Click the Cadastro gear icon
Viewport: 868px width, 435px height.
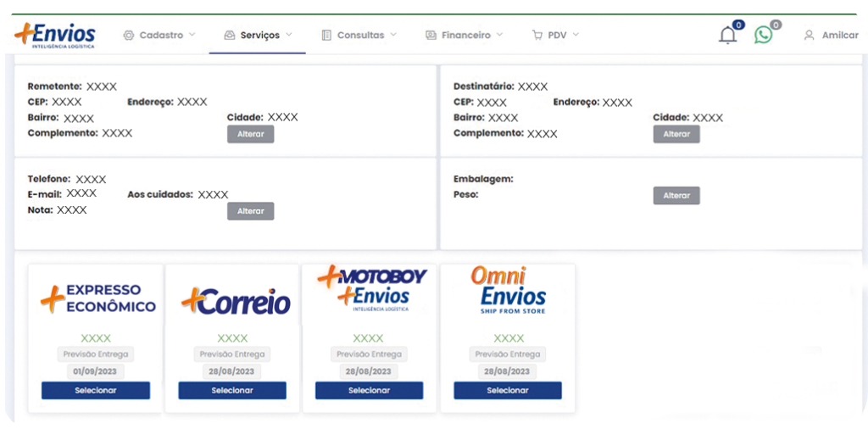pyautogui.click(x=129, y=35)
